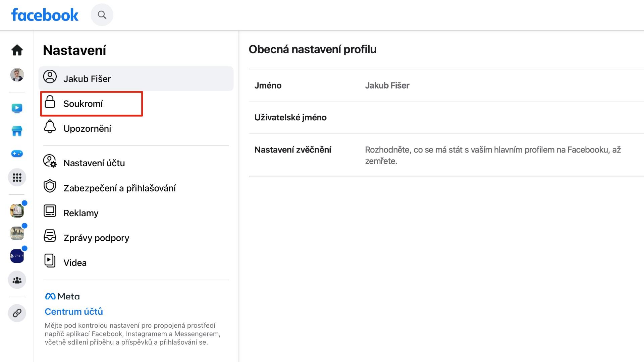Click the Centrum účtů link
The image size is (644, 362).
click(x=74, y=311)
